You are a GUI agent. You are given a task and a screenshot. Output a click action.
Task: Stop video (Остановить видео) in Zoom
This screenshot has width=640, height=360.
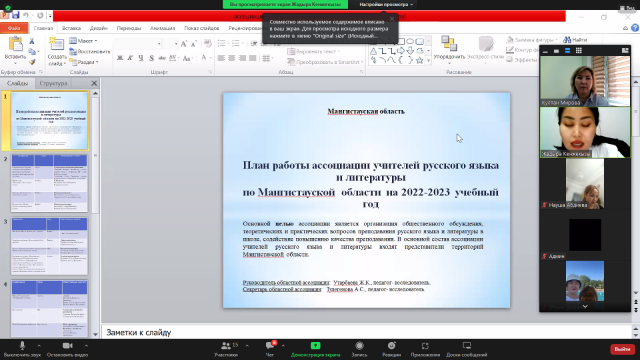[x=67, y=346]
